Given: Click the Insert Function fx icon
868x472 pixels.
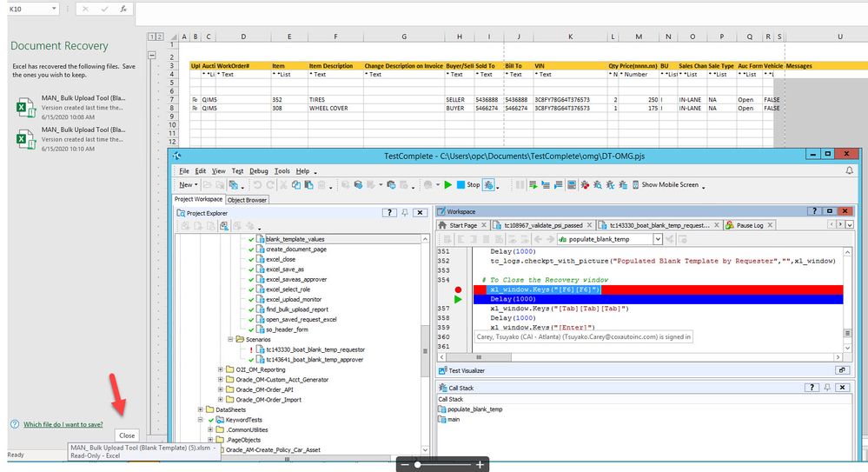Looking at the screenshot, I should (123, 8).
